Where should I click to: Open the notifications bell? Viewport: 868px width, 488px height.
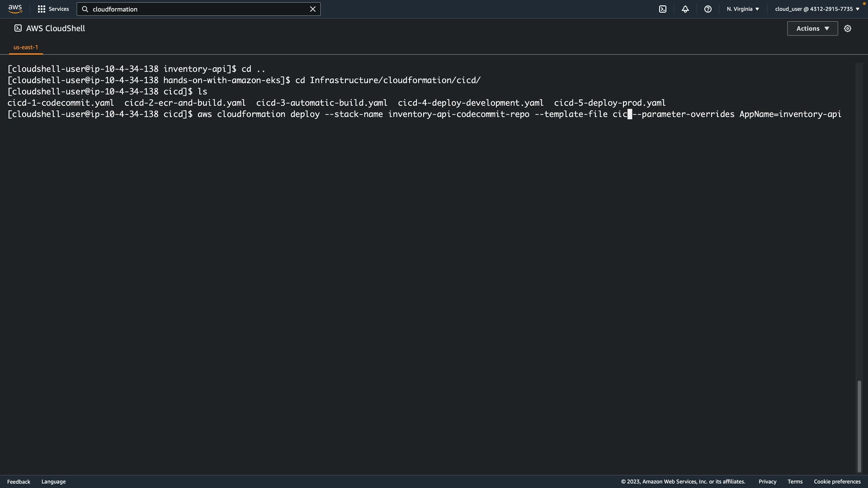point(685,9)
